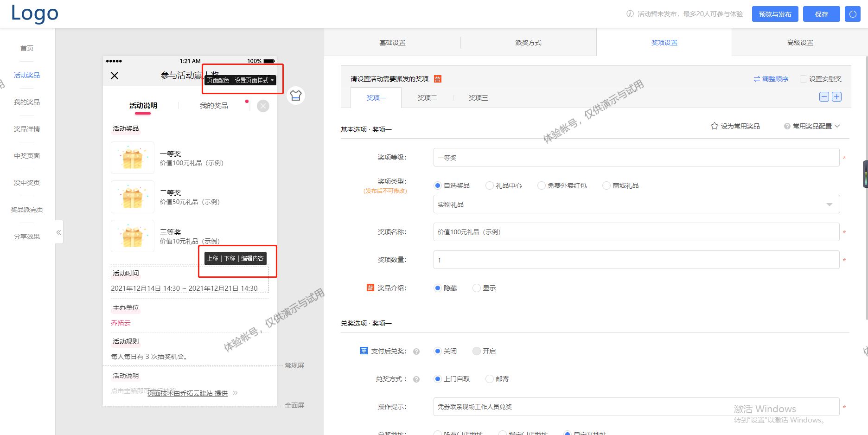Click the 预览与发布 button
This screenshot has width=868, height=435.
coord(774,14)
